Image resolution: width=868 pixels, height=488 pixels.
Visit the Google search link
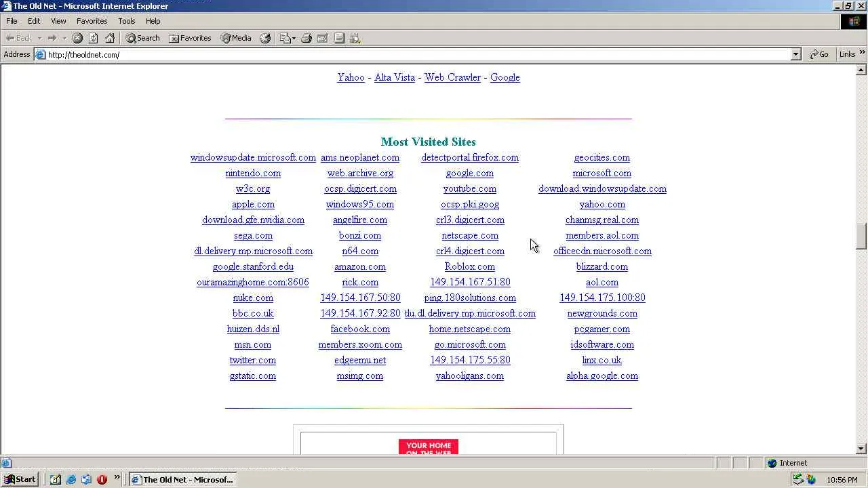(x=505, y=77)
